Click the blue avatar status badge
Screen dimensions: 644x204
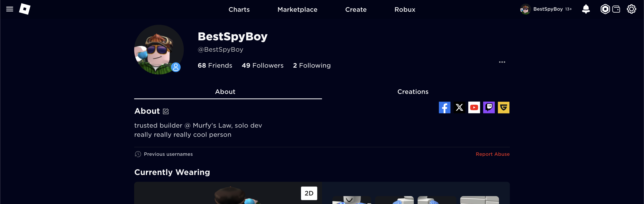(x=176, y=67)
